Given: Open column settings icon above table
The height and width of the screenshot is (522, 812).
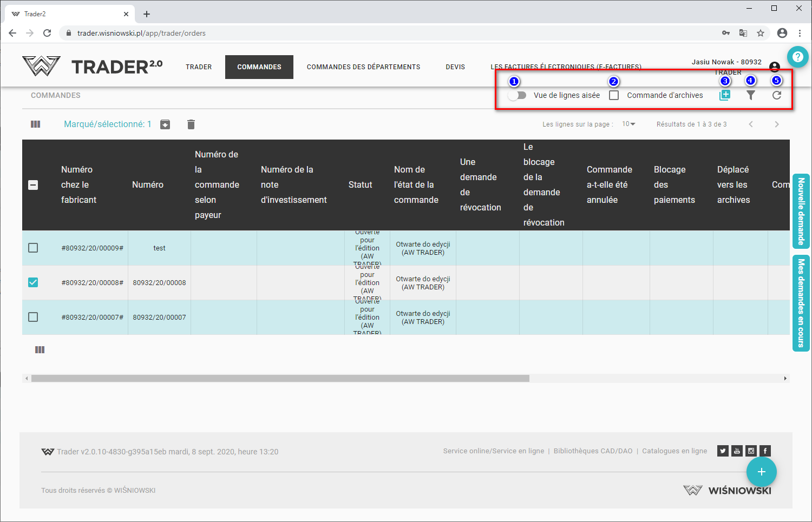Looking at the screenshot, I should pos(36,124).
